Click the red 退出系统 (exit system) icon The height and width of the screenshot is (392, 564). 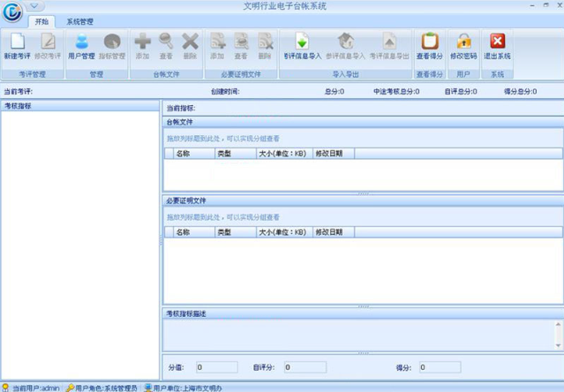click(498, 43)
